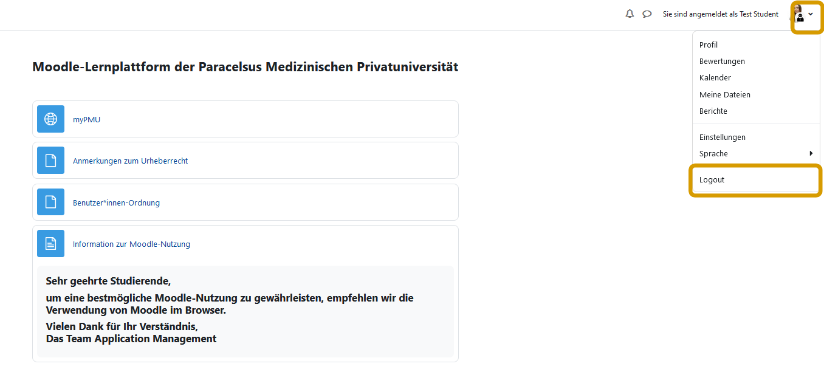Select Berichte in the user menu
The image size is (824, 372).
point(713,111)
